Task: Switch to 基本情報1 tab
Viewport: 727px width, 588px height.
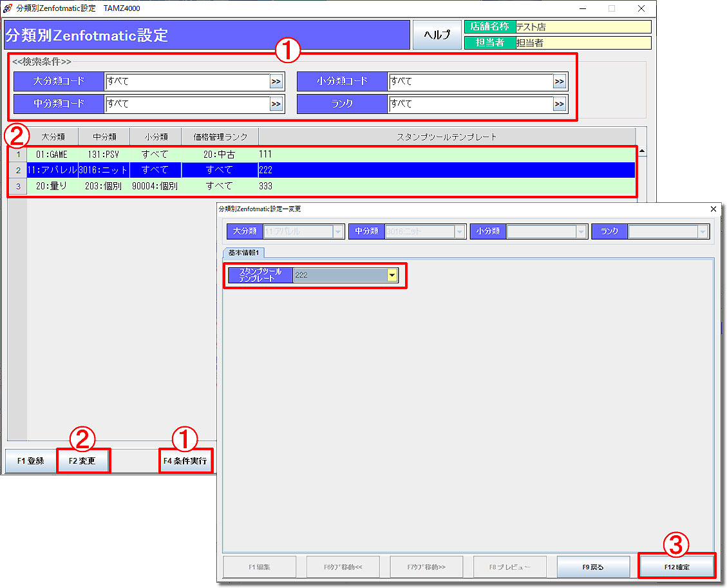Action: tap(243, 252)
